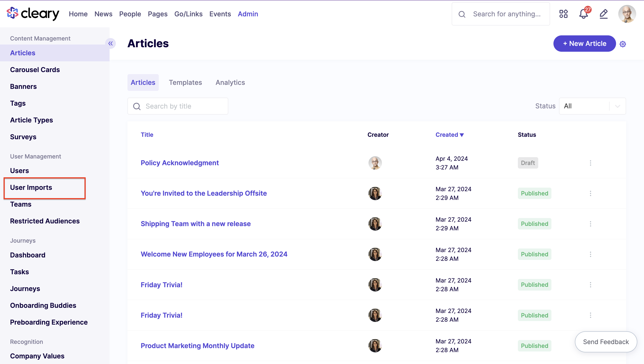The image size is (644, 364).
Task: Click the Cleary logo
Action: coord(33,14)
